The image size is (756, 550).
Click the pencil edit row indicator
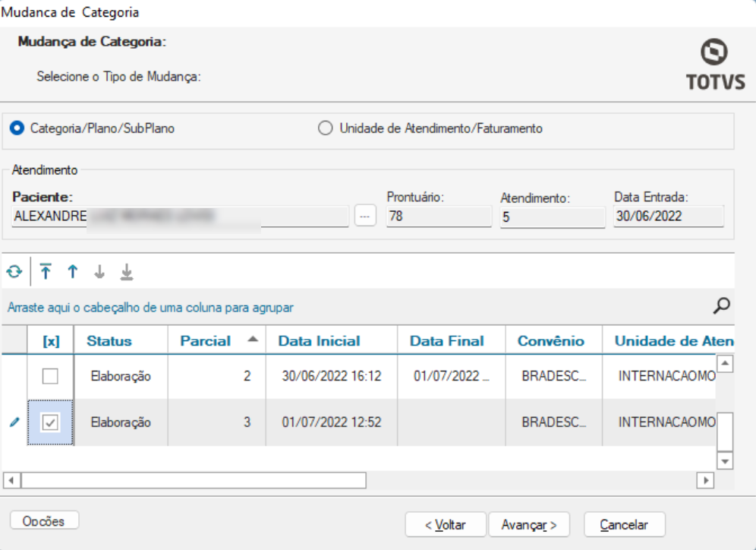coord(14,422)
